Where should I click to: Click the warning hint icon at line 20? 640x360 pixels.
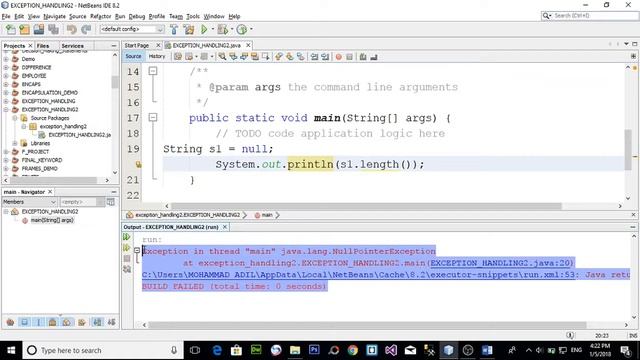click(x=138, y=164)
